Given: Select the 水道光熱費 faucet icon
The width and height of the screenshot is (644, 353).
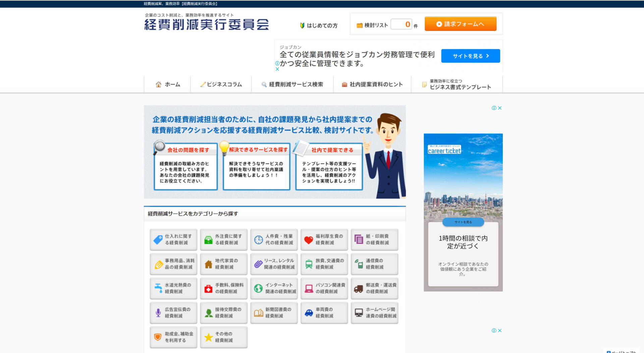Looking at the screenshot, I should (158, 288).
